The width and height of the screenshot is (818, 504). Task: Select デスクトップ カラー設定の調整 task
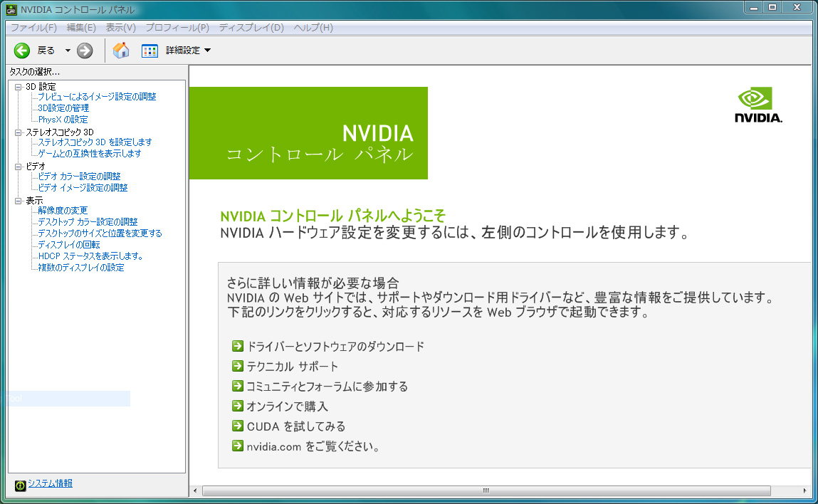(88, 221)
